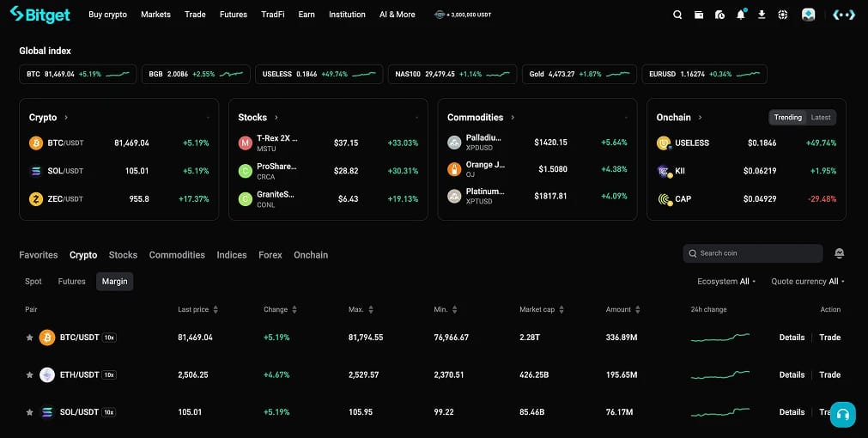Open the Gold global index chip
The height and width of the screenshot is (438, 868).
[579, 74]
